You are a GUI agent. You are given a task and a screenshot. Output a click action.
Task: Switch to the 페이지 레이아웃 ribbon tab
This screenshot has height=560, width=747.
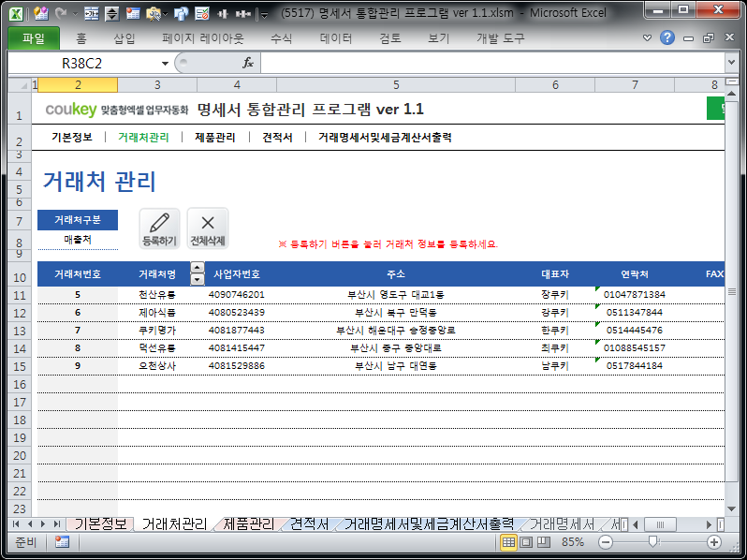(x=203, y=38)
